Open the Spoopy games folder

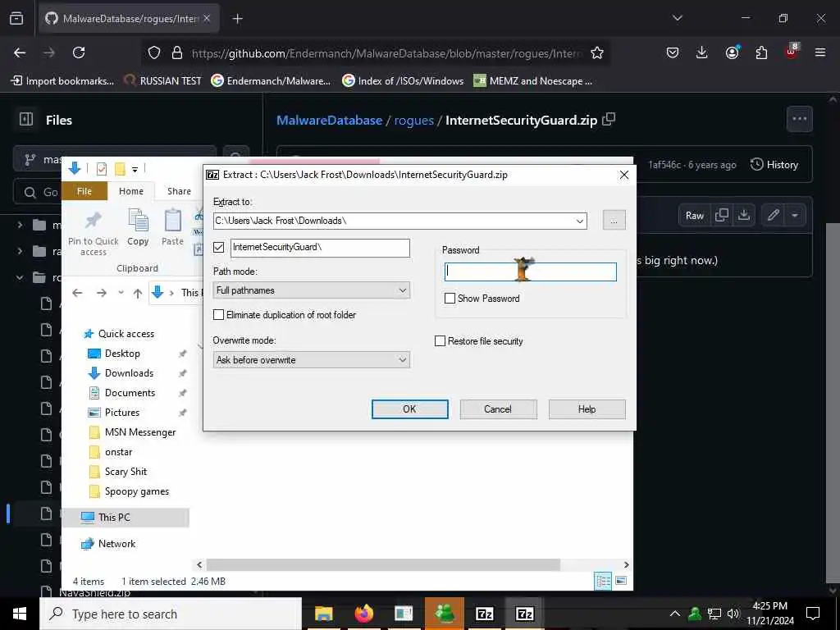pos(137,491)
